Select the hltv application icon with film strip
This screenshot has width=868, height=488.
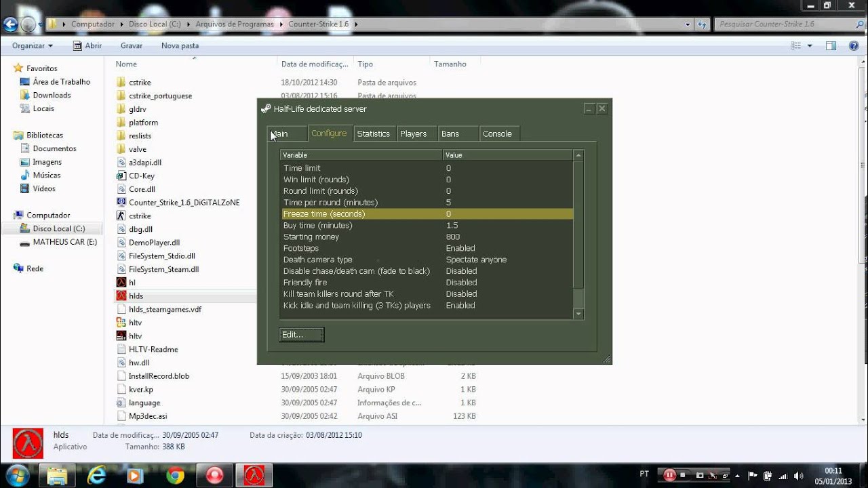pos(121,335)
